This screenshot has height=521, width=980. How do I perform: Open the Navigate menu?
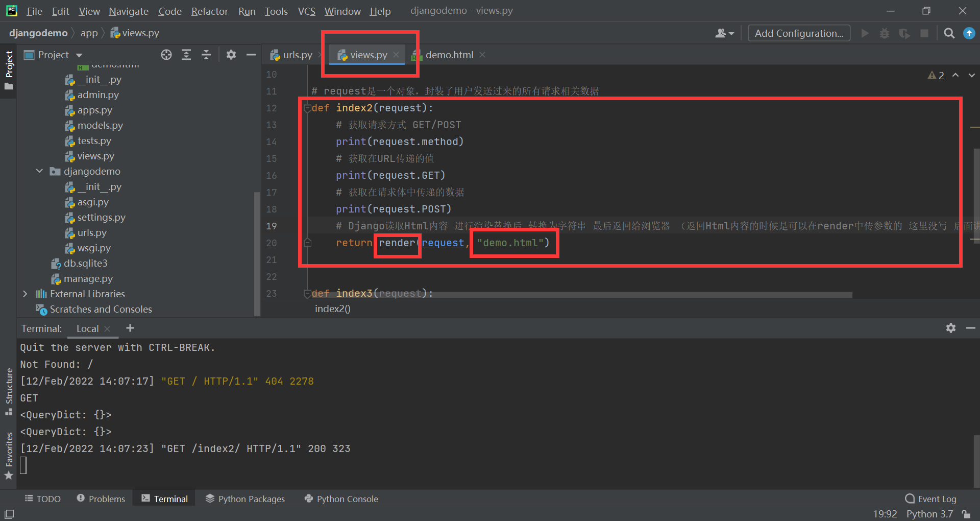[129, 11]
